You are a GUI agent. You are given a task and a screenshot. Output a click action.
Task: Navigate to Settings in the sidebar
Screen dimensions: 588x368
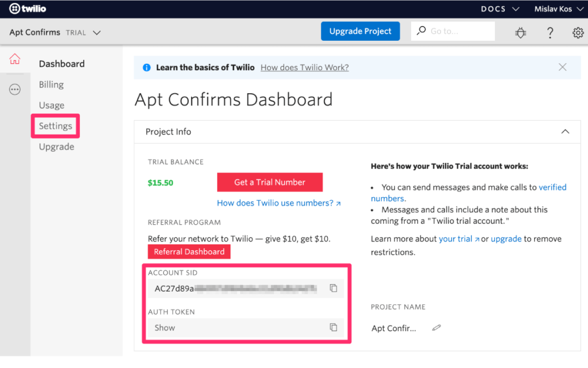tap(55, 125)
